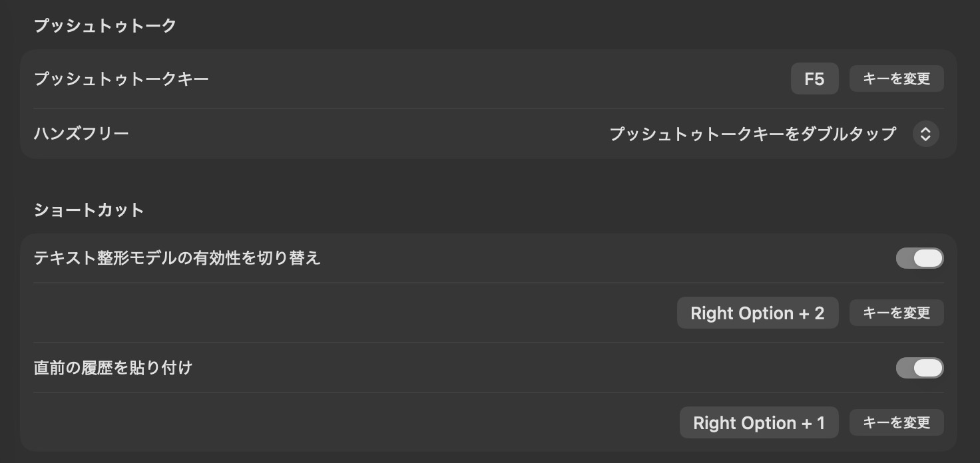The height and width of the screenshot is (463, 980).
Task: Change the プッシュトゥトークキー key binding
Action: point(896,79)
